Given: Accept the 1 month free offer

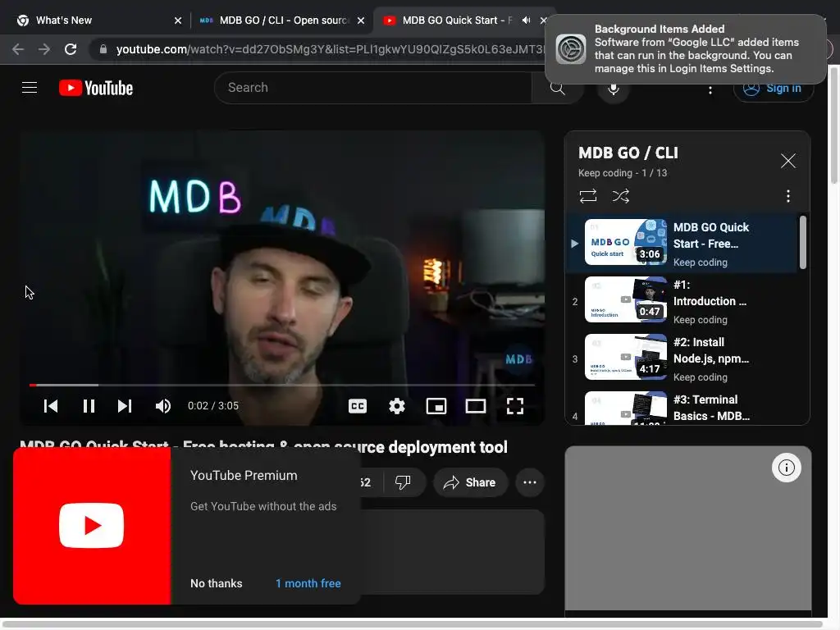Looking at the screenshot, I should (308, 583).
